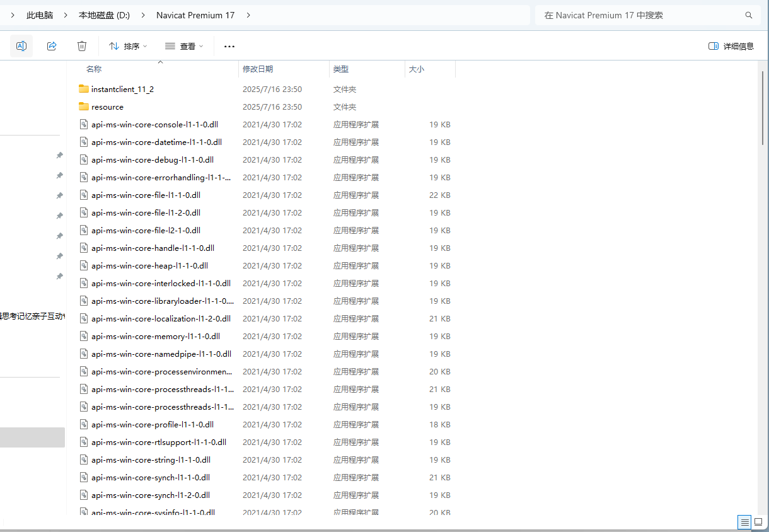Screen dimensions: 769x532
Task: Expand chevron after Navicat Premium 17 breadcrumb
Action: pos(248,15)
